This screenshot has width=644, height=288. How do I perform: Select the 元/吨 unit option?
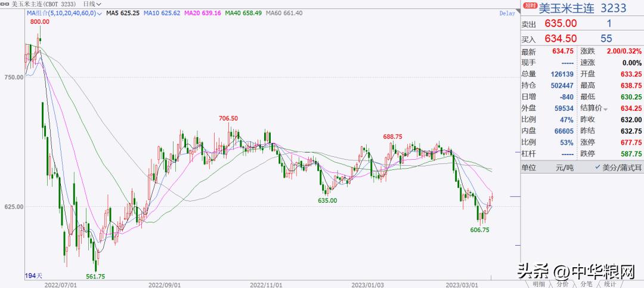click(564, 168)
